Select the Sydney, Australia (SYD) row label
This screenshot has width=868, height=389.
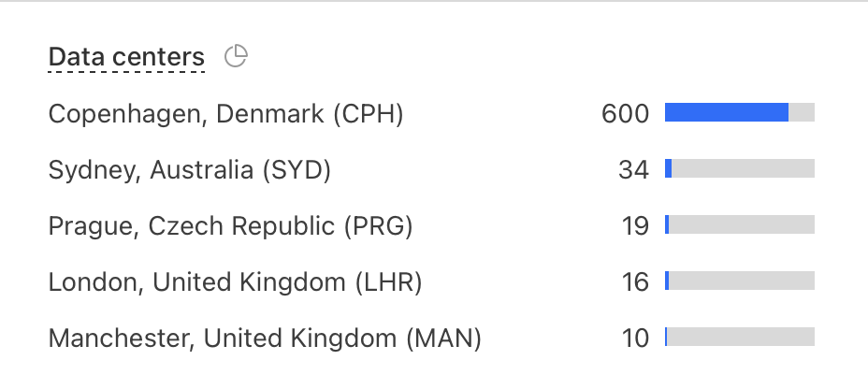(x=190, y=170)
